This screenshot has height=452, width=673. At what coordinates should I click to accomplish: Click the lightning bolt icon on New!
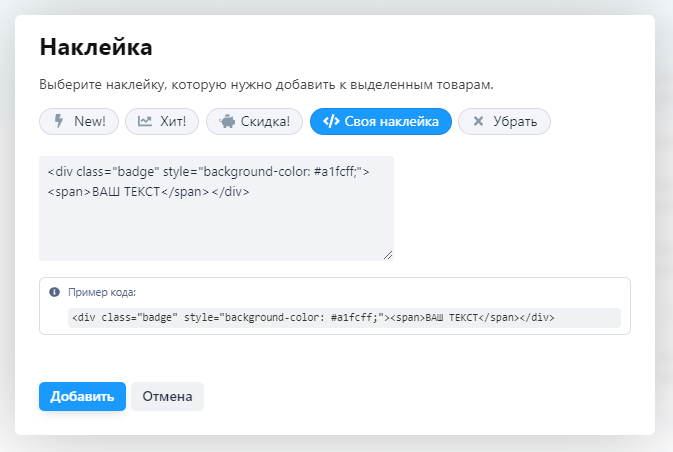(58, 122)
